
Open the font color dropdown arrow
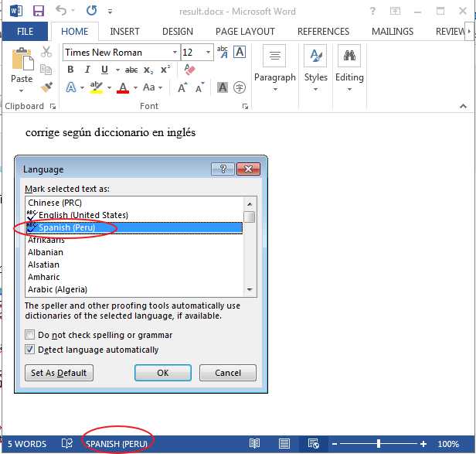tap(135, 88)
